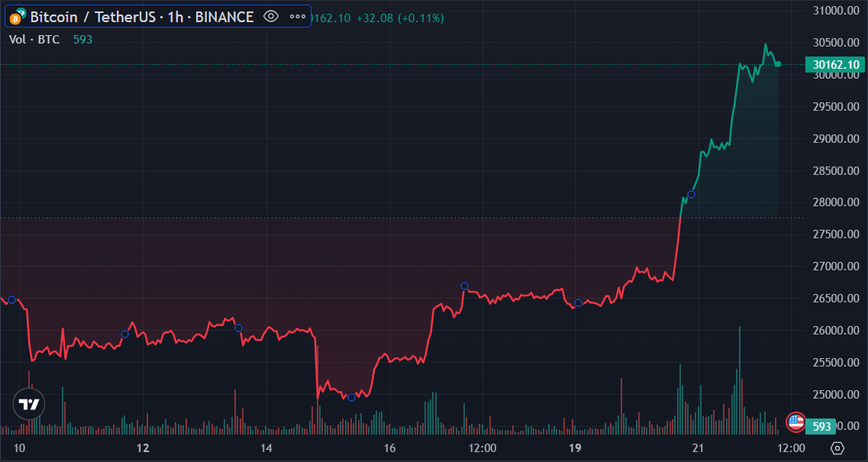Viewport: 868px width, 462px height.
Task: Click the TradingView logo badge
Action: (x=29, y=404)
